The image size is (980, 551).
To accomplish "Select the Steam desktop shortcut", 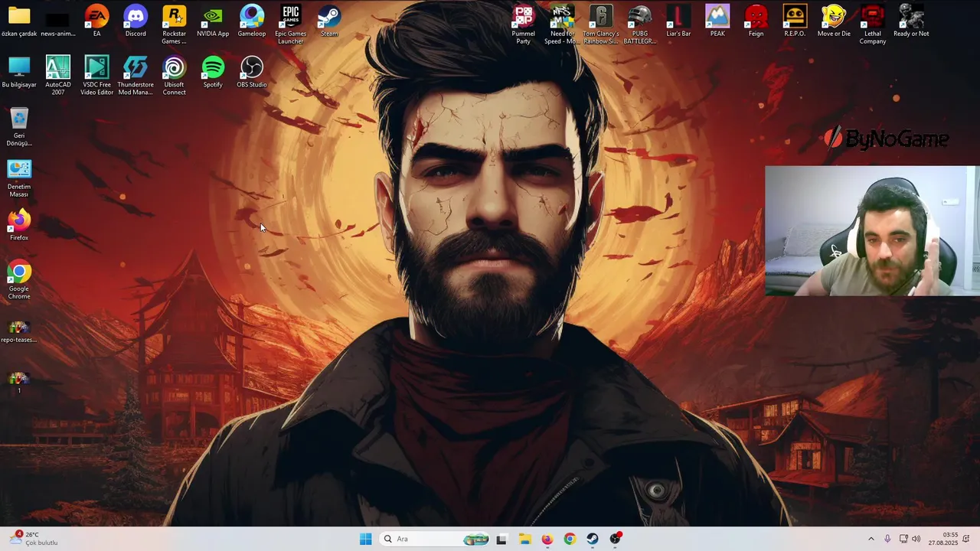I will (x=329, y=21).
